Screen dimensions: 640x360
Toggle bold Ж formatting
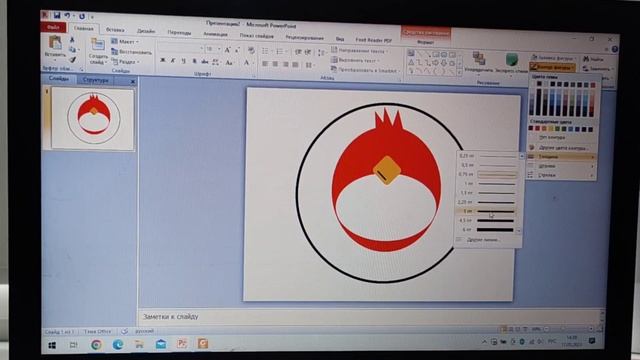[x=162, y=60]
